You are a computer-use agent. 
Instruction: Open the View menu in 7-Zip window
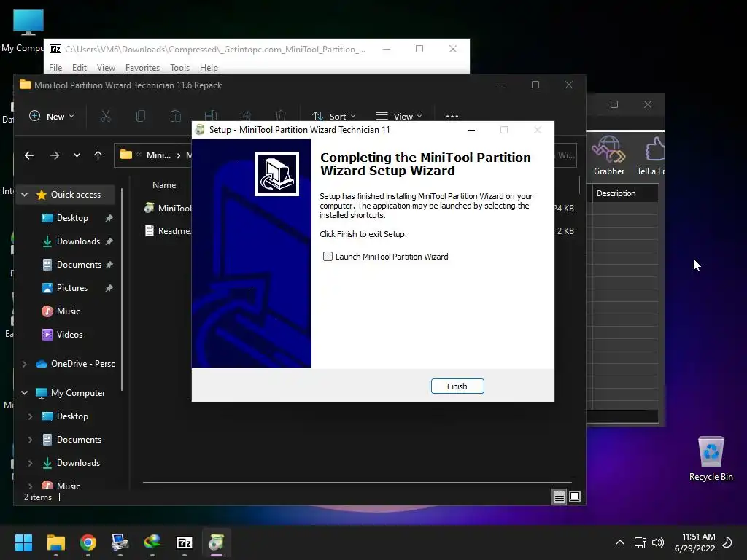point(106,68)
